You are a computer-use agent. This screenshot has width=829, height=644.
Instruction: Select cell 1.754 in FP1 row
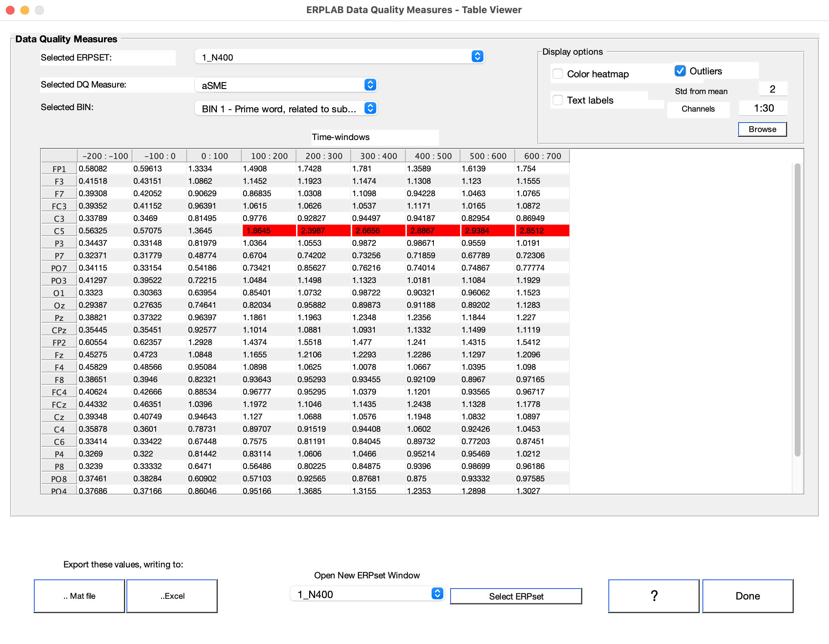(542, 168)
